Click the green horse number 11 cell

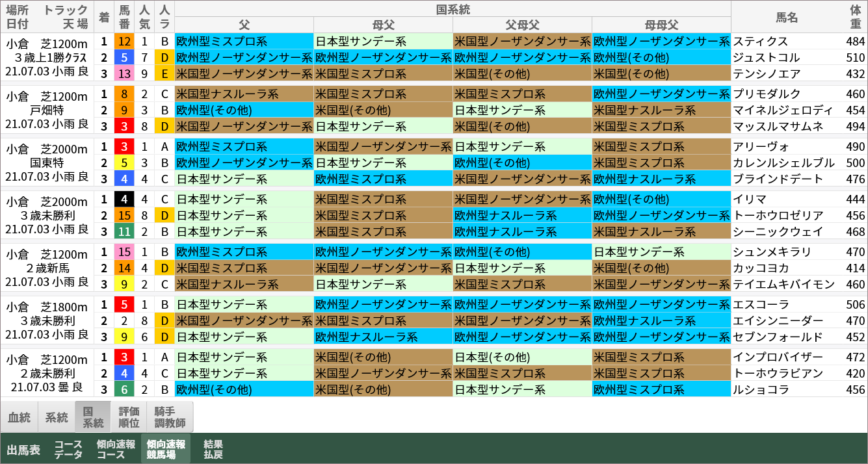click(125, 231)
